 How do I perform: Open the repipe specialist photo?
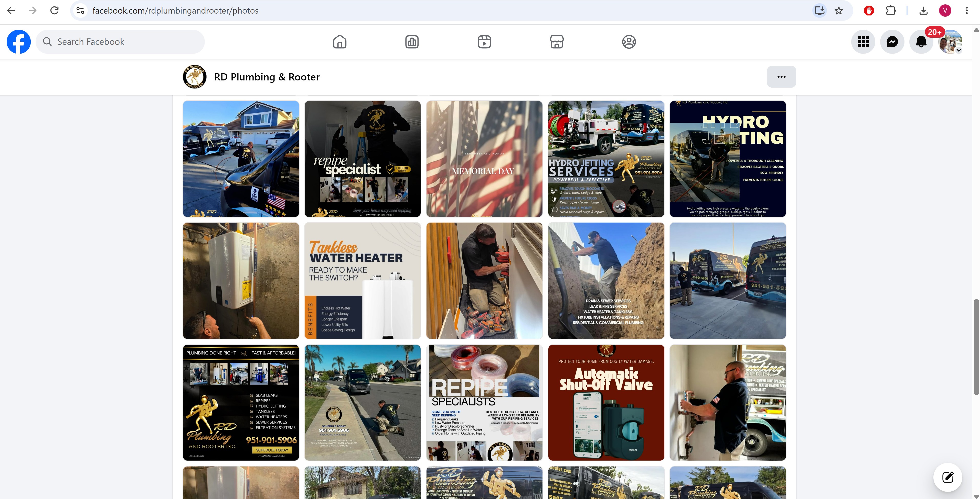click(x=363, y=159)
